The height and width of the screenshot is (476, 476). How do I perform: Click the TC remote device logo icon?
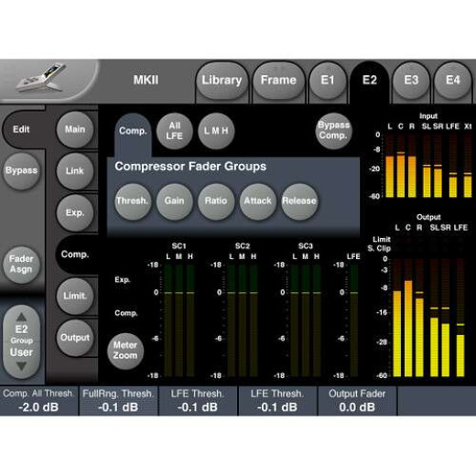(x=42, y=79)
